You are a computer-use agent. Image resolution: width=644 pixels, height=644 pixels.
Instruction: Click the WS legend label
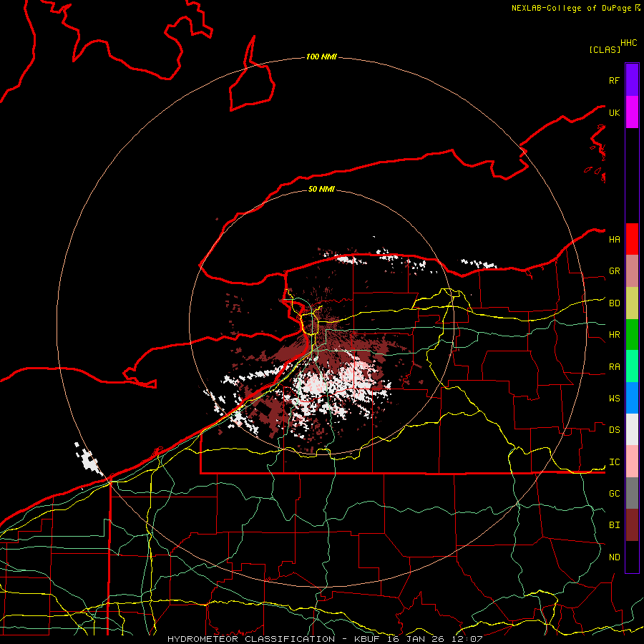tap(614, 399)
